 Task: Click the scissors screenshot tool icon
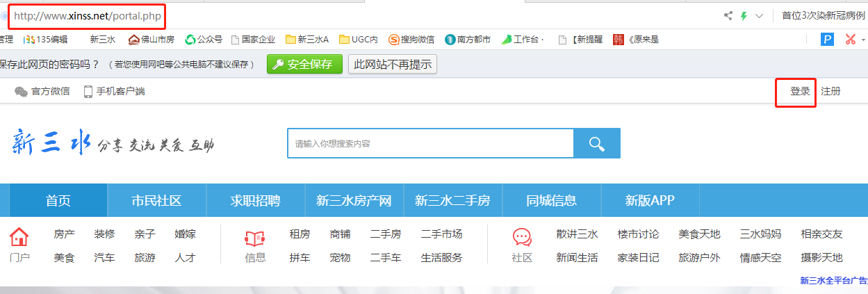point(851,40)
